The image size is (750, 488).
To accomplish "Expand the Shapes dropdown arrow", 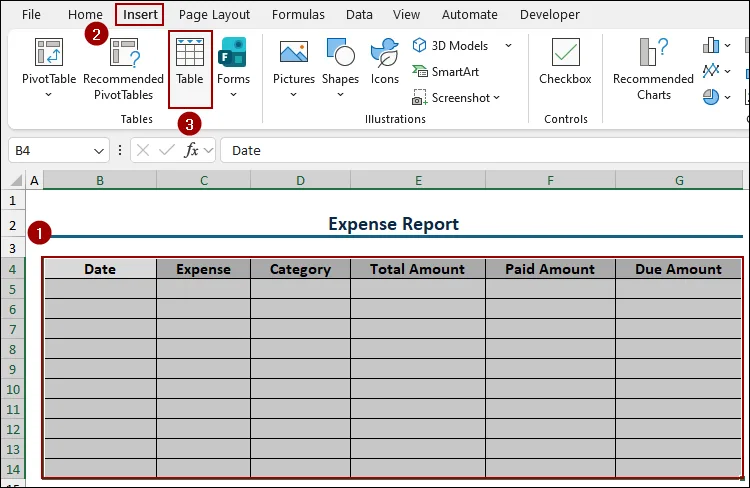I will [x=340, y=95].
